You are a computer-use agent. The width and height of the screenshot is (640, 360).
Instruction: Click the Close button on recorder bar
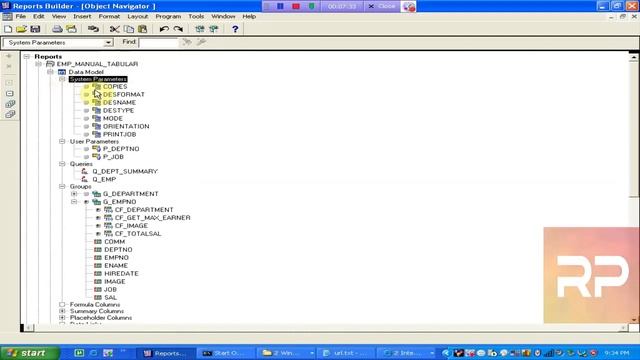coord(382,6)
